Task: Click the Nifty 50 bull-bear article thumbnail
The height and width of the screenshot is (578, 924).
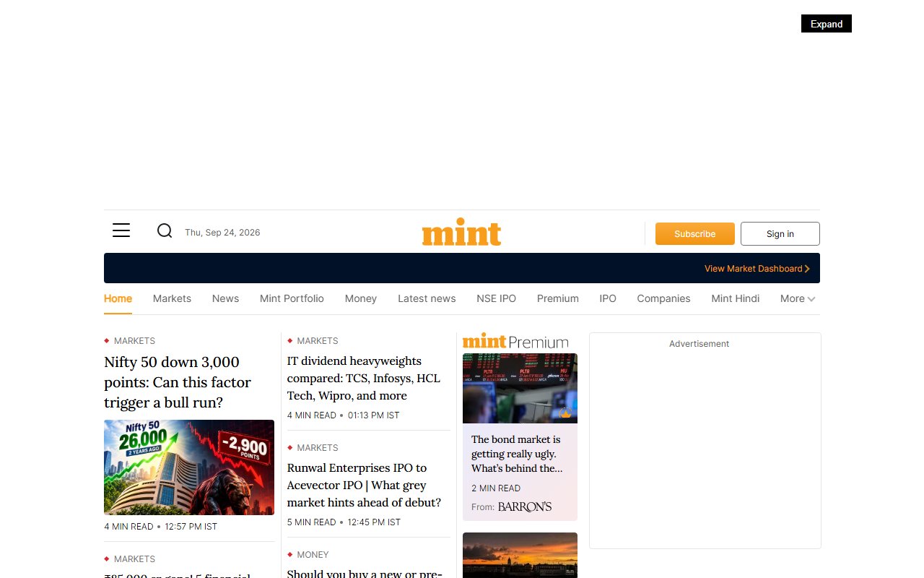Action: (189, 467)
